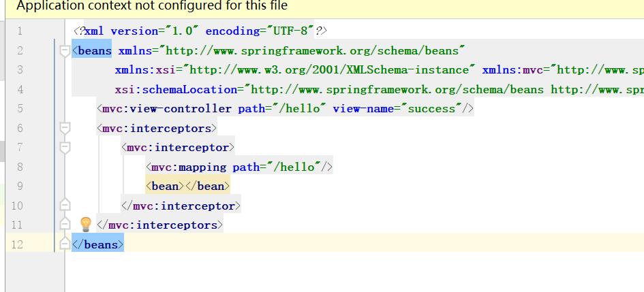
Task: Click the view-name "success" value
Action: 431,109
